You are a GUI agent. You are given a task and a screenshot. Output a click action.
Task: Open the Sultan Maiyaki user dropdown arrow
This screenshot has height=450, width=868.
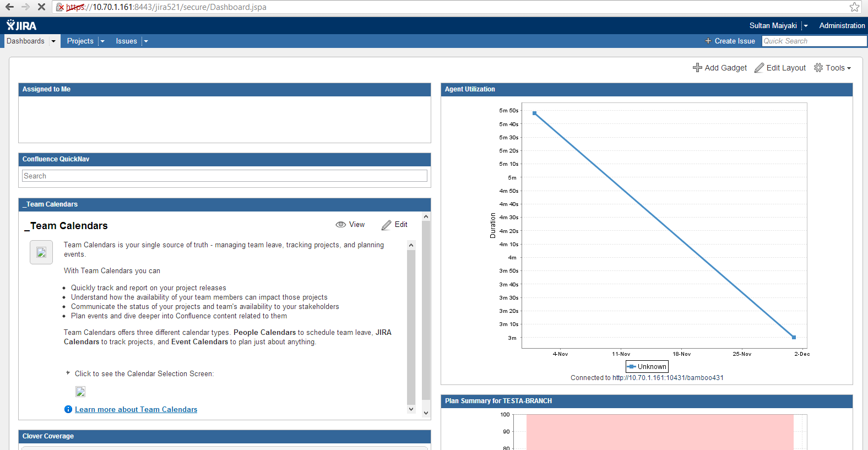click(x=806, y=25)
